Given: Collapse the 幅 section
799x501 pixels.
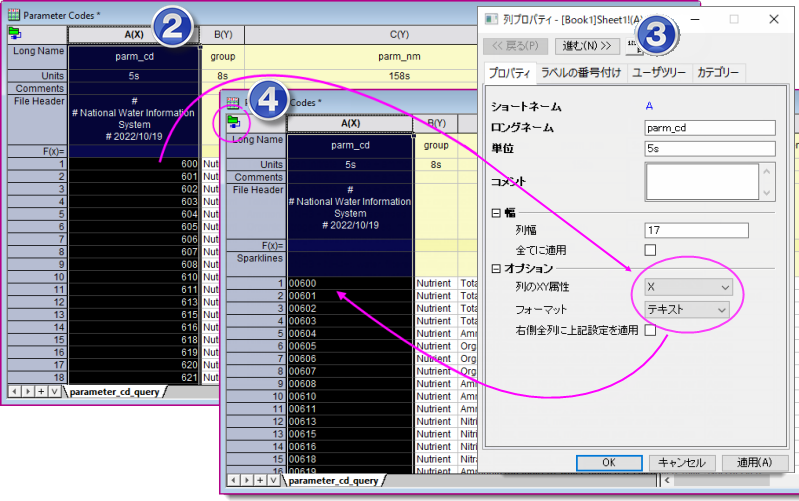Looking at the screenshot, I should 496,213.
